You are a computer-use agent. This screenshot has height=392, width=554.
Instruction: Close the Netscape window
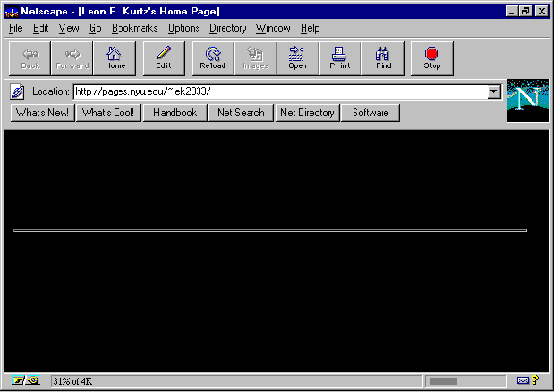(x=541, y=12)
